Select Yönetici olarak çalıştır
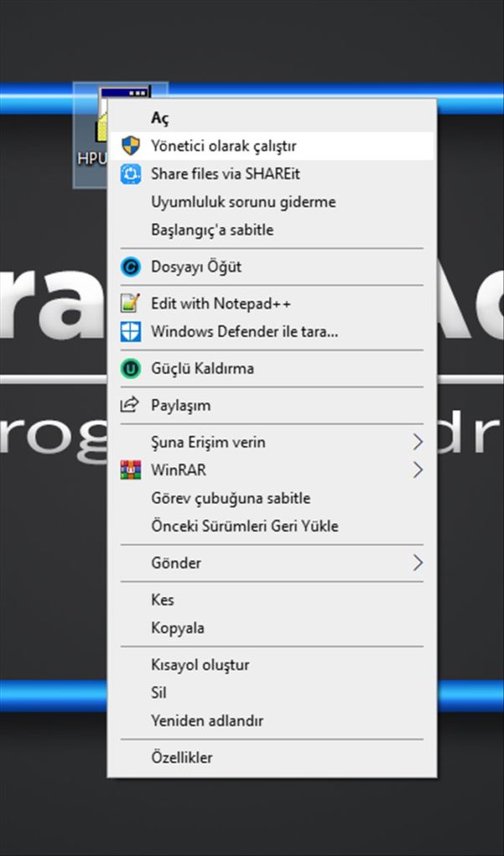504x856 pixels. (272, 145)
